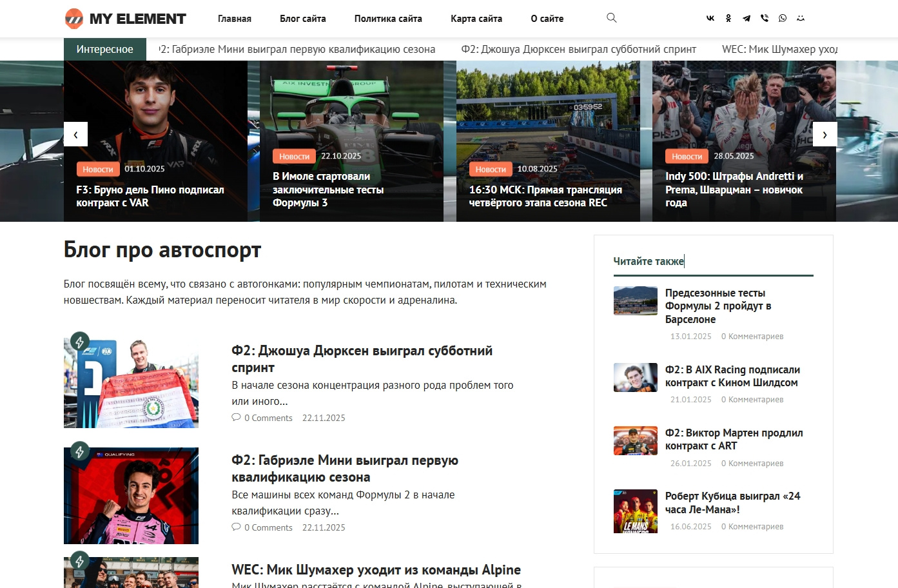Open the Мик Шумахер article thumbnail
This screenshot has width=898, height=588.
(132, 573)
